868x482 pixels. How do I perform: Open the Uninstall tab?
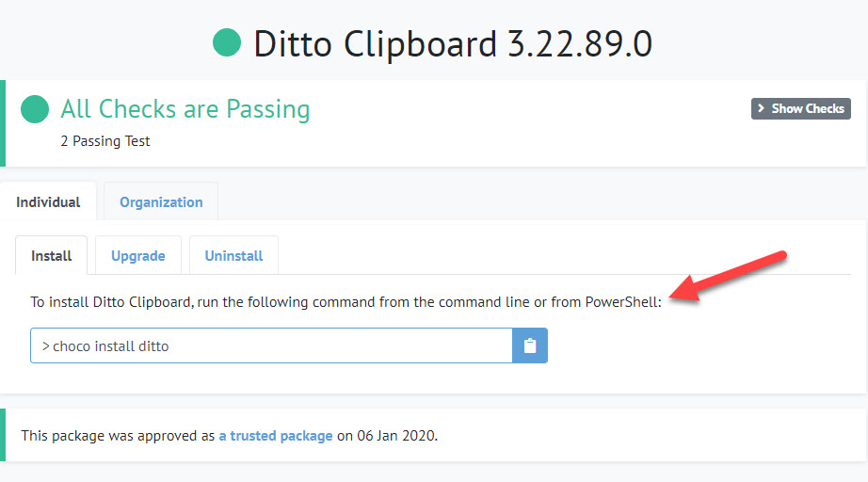[x=234, y=256]
